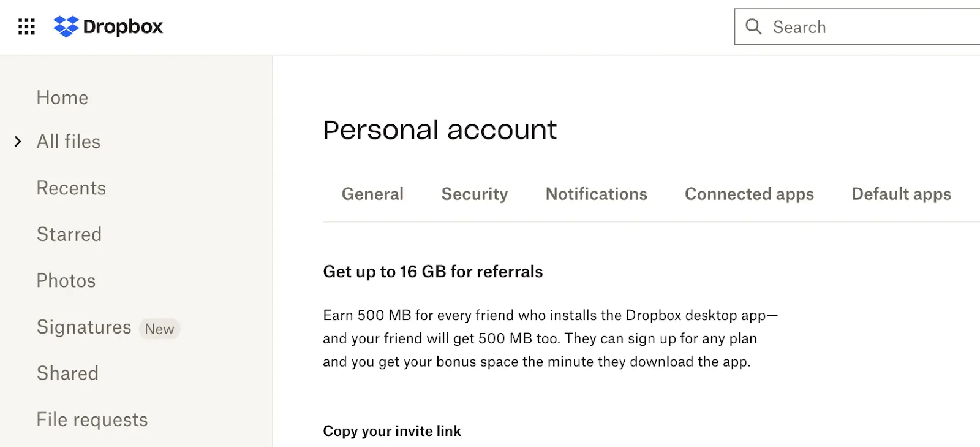Select the Default apps tab
This screenshot has height=447, width=980.
(x=900, y=194)
